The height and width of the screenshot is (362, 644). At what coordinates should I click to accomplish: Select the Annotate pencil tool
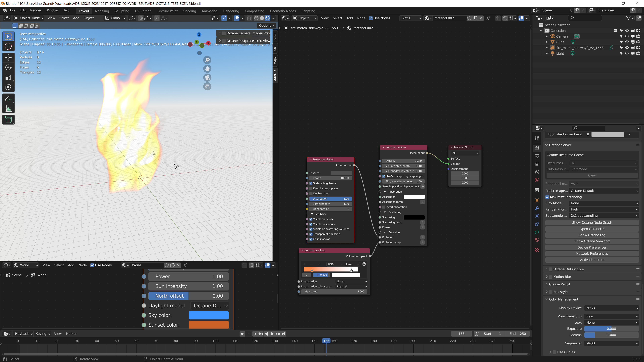pyautogui.click(x=8, y=98)
